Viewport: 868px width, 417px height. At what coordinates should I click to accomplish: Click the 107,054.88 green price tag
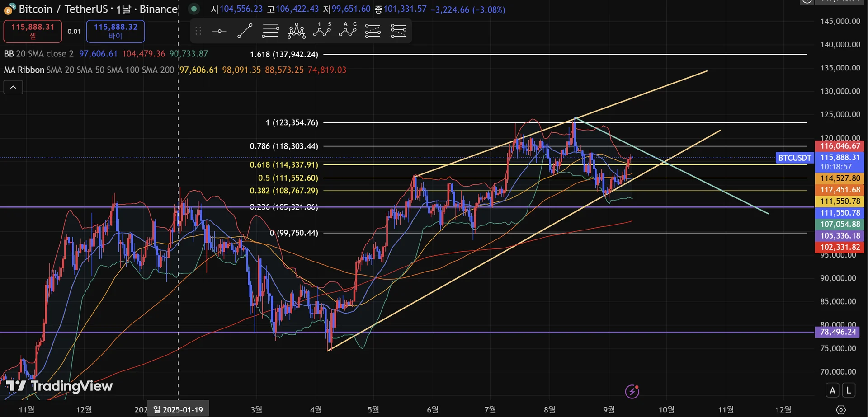tap(840, 225)
